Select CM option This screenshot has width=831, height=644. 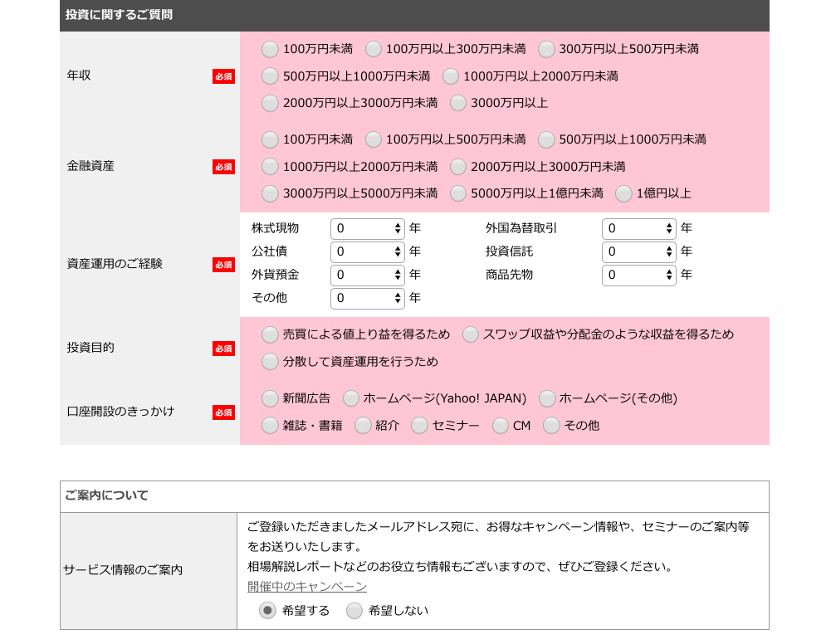coord(501,426)
